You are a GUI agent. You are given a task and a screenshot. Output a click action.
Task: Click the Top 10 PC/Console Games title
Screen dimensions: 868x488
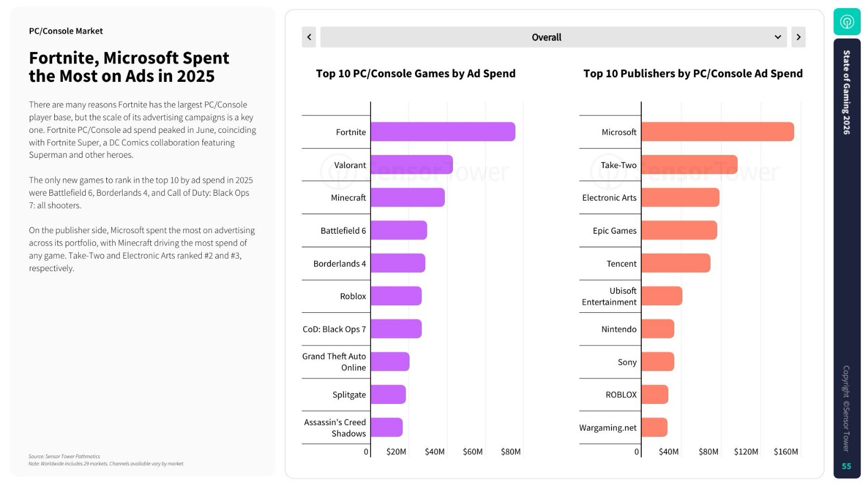(416, 74)
